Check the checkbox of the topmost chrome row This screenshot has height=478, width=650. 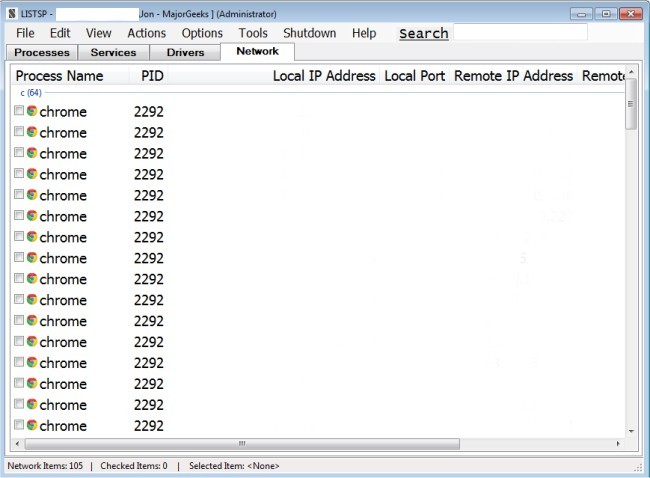point(19,110)
